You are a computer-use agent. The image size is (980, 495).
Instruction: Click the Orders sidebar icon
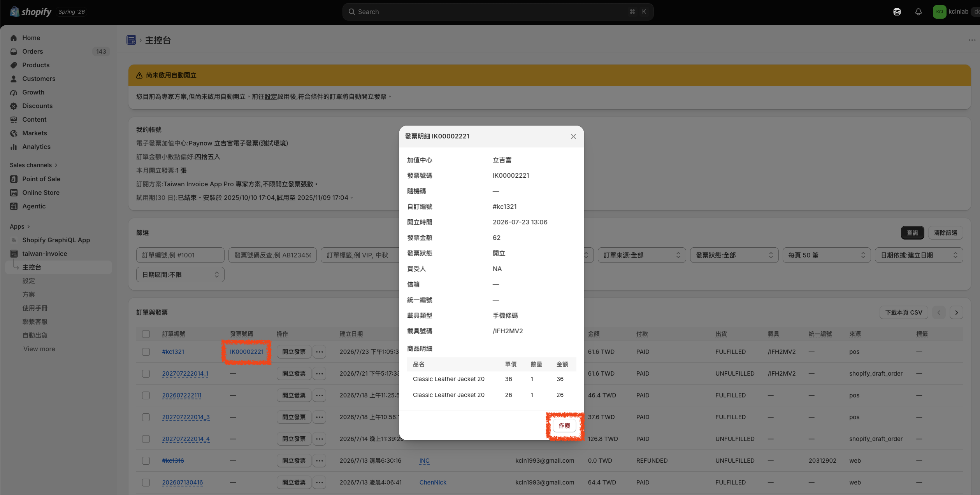14,51
